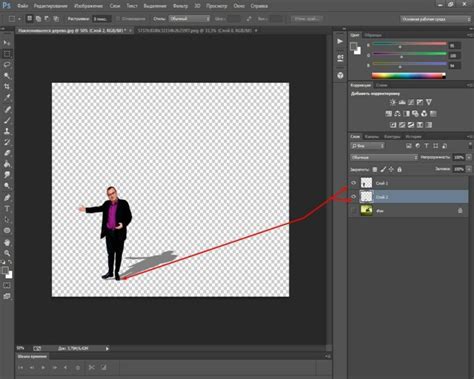Add Brightness/Contrast adjustment icon
474x379 pixels.
coord(393,102)
